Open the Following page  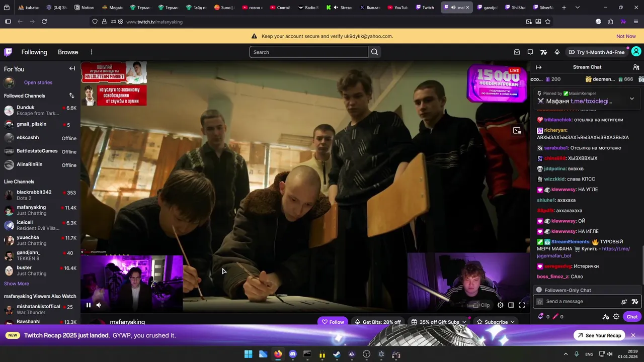point(34,52)
